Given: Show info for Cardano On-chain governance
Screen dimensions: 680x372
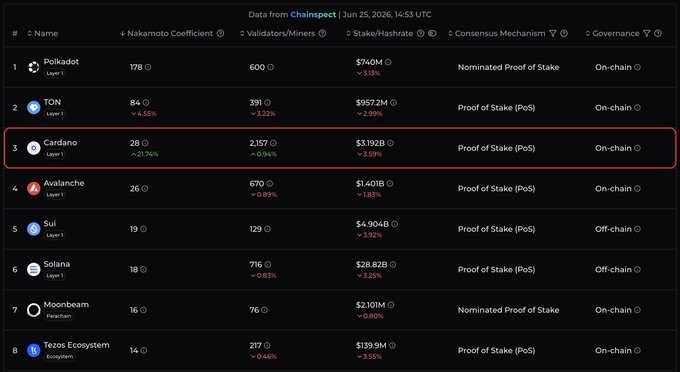Looking at the screenshot, I should click(x=637, y=148).
